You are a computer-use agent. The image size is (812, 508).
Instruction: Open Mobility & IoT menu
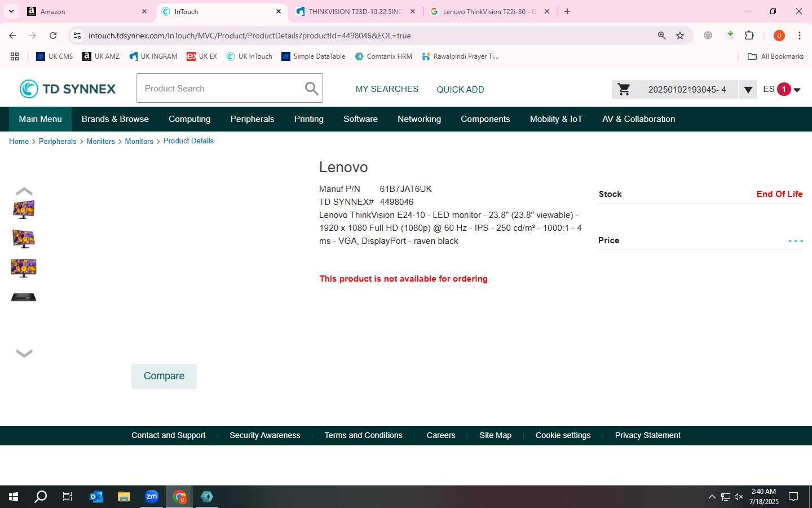(556, 119)
